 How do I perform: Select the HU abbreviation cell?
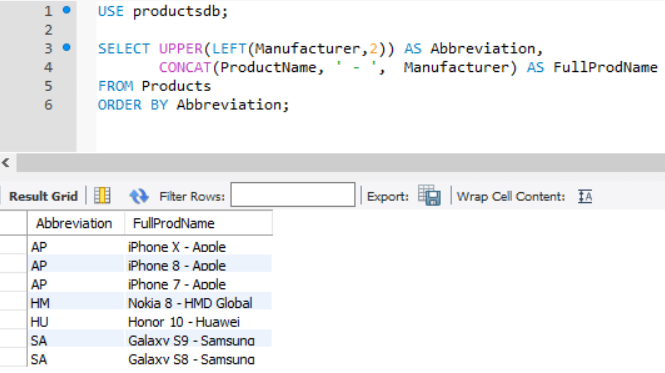tap(76, 322)
